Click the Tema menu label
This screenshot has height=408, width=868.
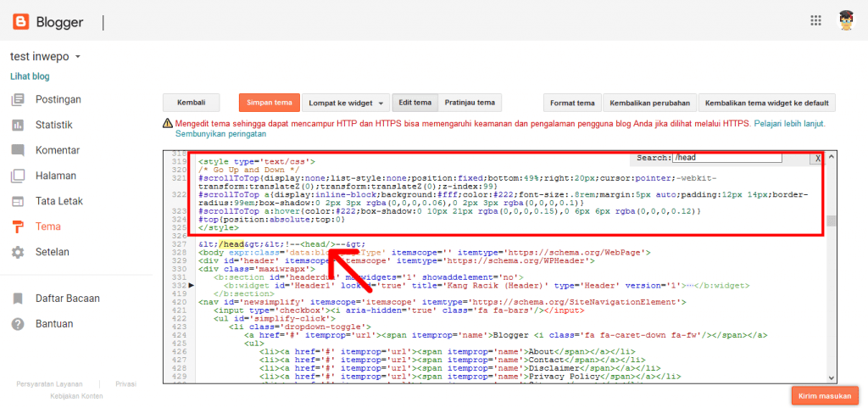point(48,226)
